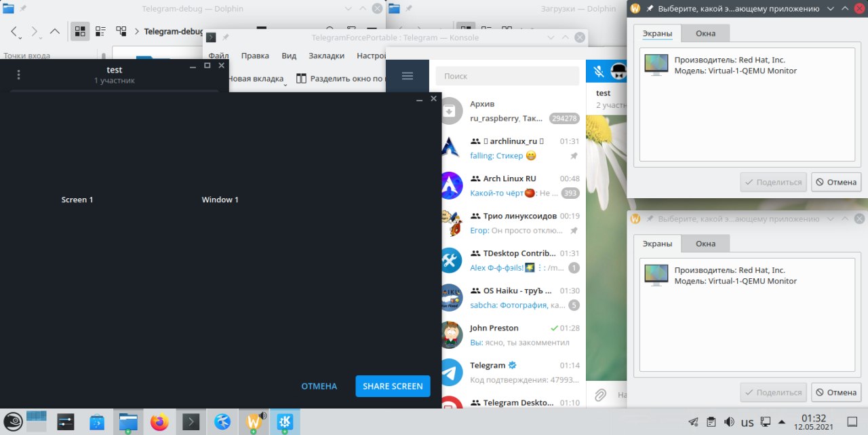The width and height of the screenshot is (868, 435).
Task: Open three-dot menu in test call window
Action: [18, 75]
